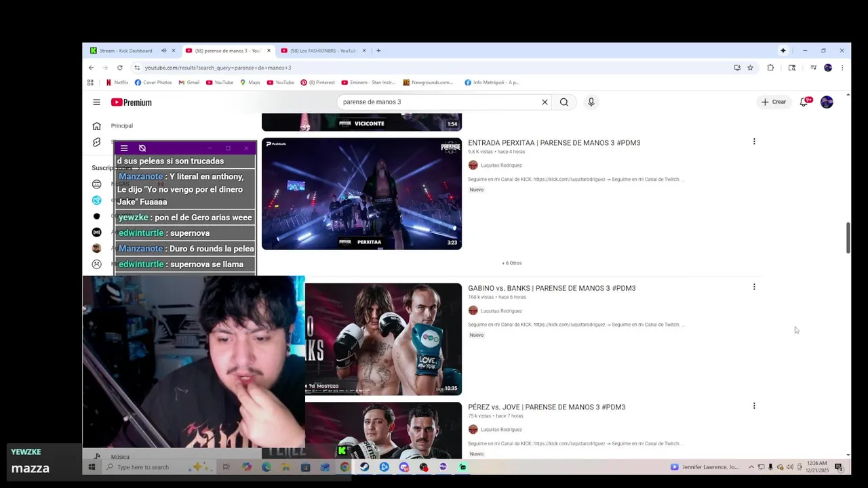Open GABINO vs. BANKS video title

[x=552, y=288]
